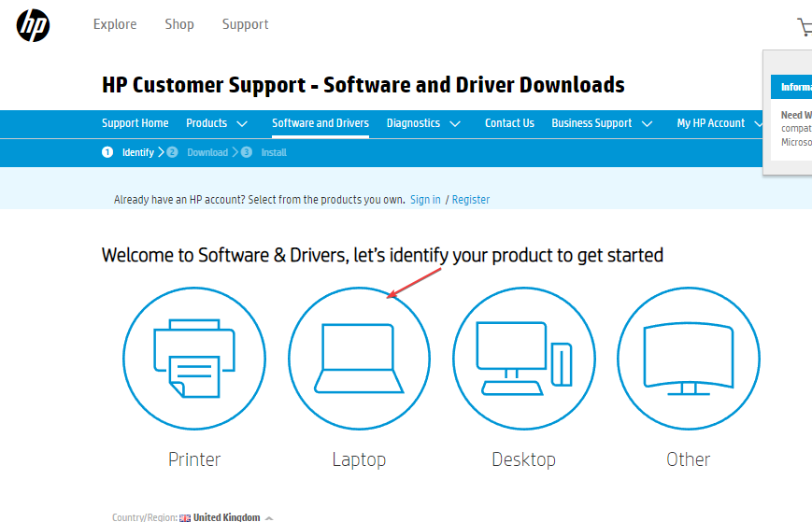Click the United Kingdom flag icon
The width and height of the screenshot is (812, 522).
pyautogui.click(x=185, y=518)
